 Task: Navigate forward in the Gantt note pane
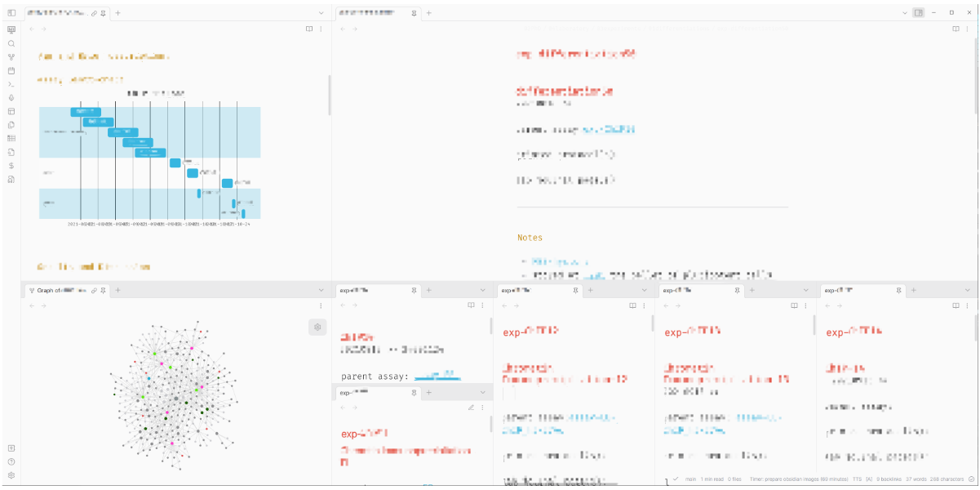(x=43, y=29)
